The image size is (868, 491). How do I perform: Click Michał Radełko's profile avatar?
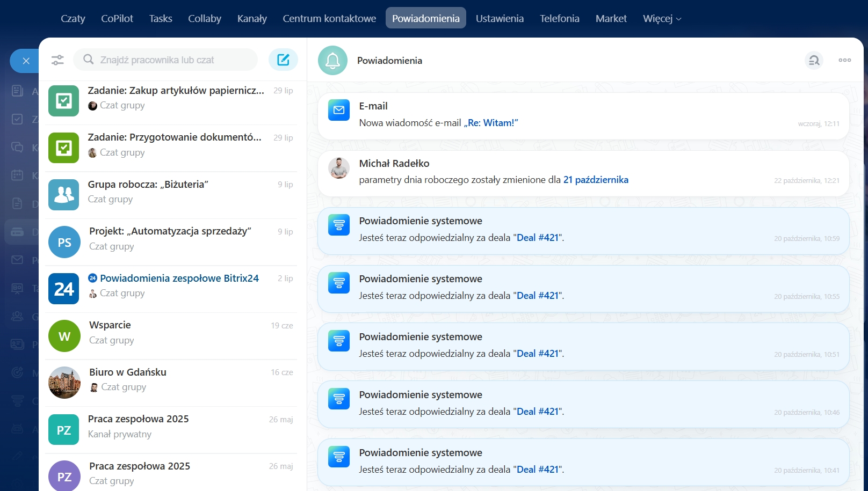(339, 168)
